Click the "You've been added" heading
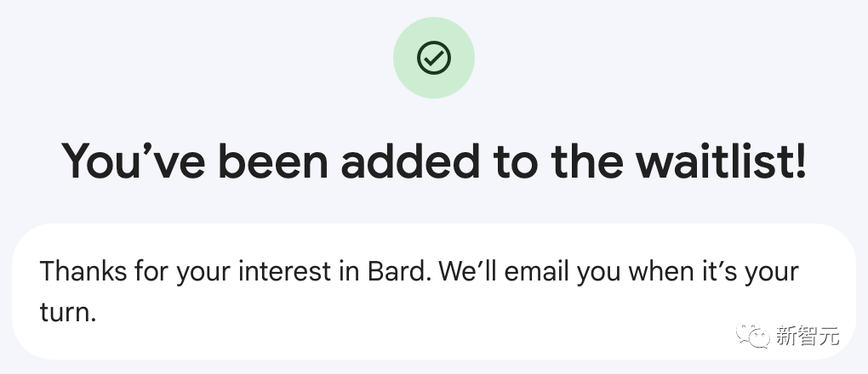The width and height of the screenshot is (868, 374). pos(433,160)
